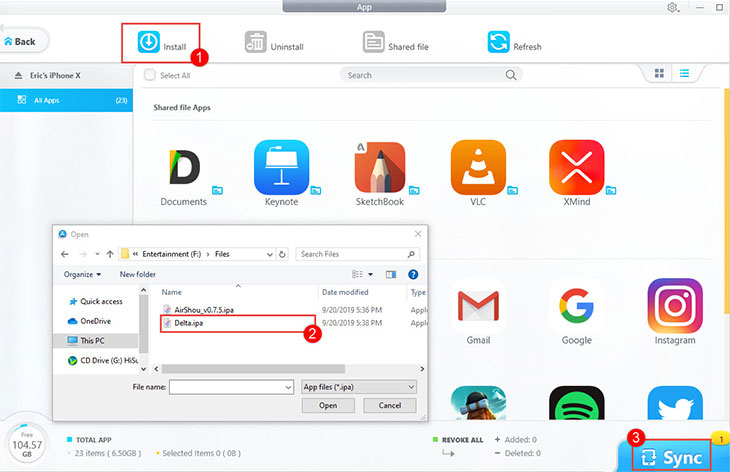Open shared files folder badge for XMind
This screenshot has width=730, height=472.
coord(611,190)
